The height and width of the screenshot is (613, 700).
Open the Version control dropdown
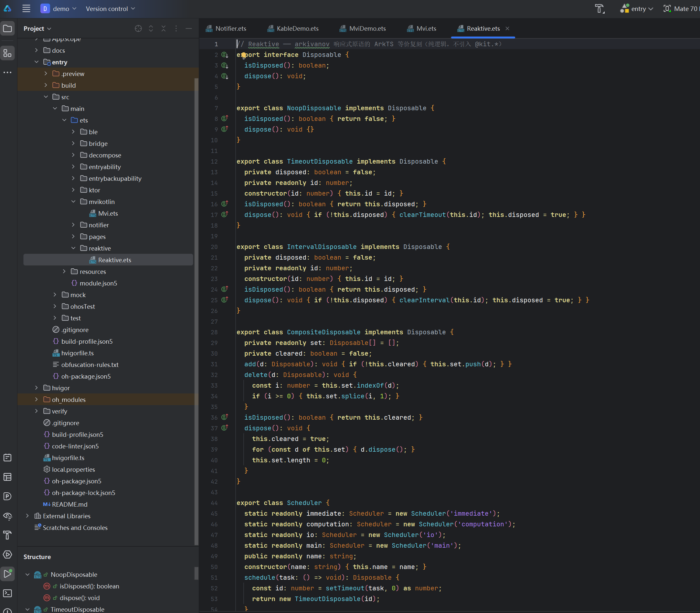(110, 8)
